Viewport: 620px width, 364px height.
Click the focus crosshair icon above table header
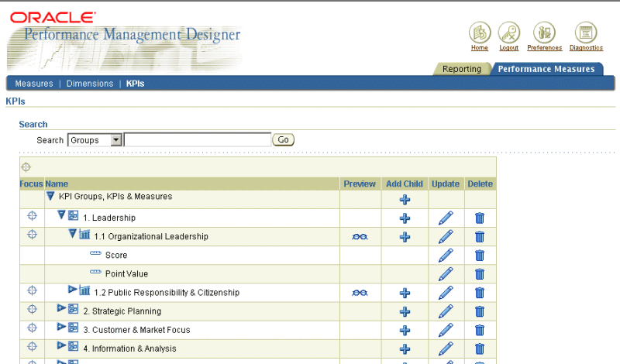26,167
